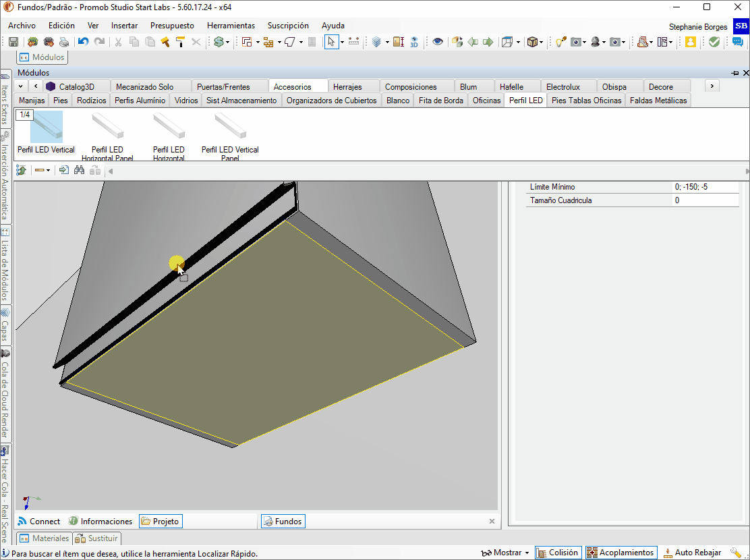The image size is (750, 560).
Task: Click the Print icon in the toolbar
Action: [x=64, y=42]
